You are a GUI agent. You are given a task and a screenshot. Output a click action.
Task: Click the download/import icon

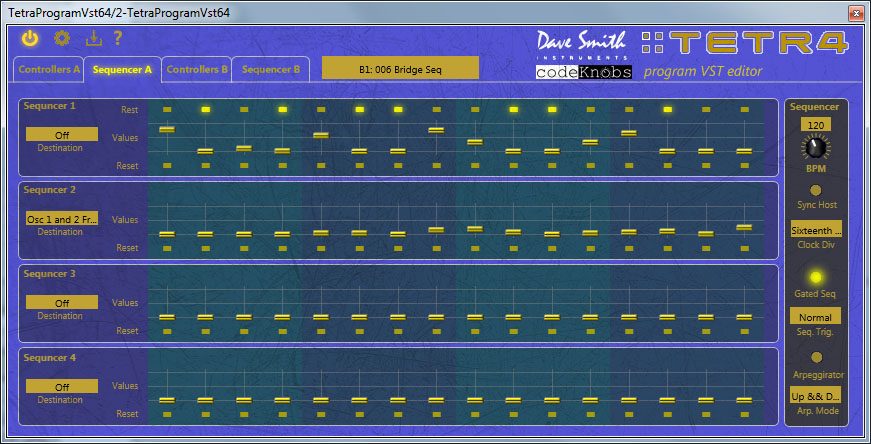point(94,38)
